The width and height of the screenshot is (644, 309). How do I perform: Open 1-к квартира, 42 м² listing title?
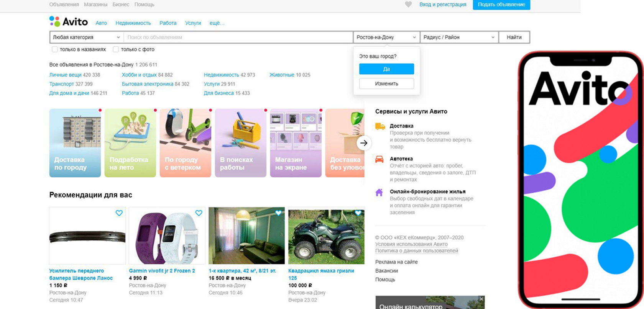pos(242,271)
